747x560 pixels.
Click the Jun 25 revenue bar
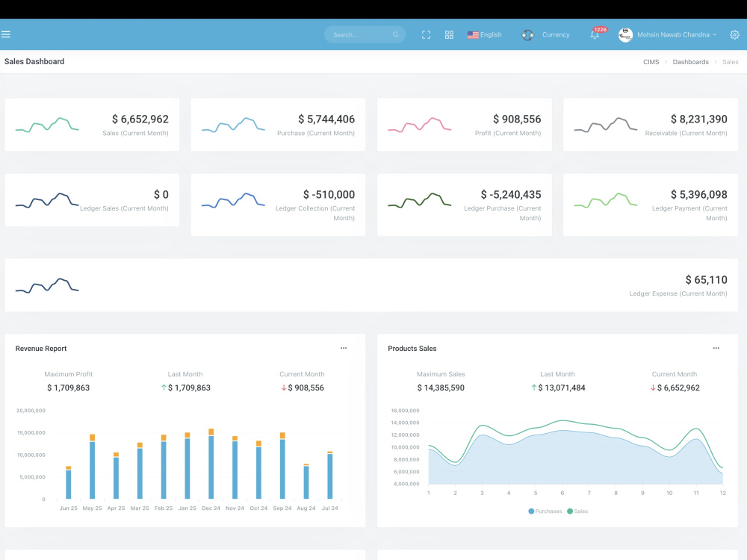pos(69,482)
